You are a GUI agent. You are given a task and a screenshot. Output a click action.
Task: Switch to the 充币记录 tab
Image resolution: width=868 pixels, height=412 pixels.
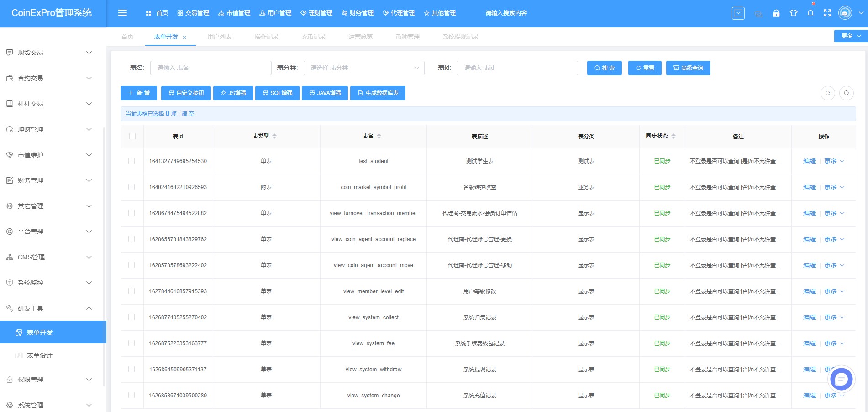coord(314,37)
